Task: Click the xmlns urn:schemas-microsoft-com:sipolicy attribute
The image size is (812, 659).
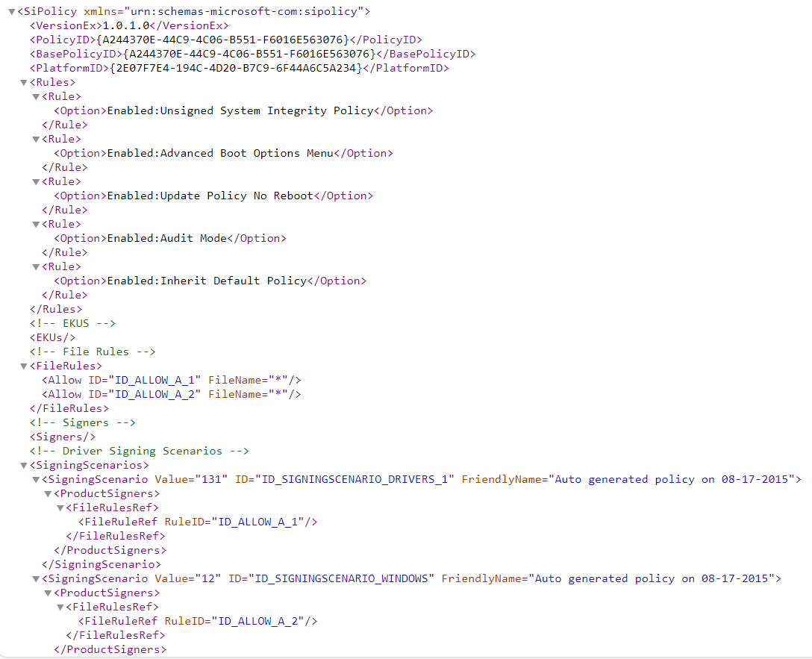Action: pos(224,11)
